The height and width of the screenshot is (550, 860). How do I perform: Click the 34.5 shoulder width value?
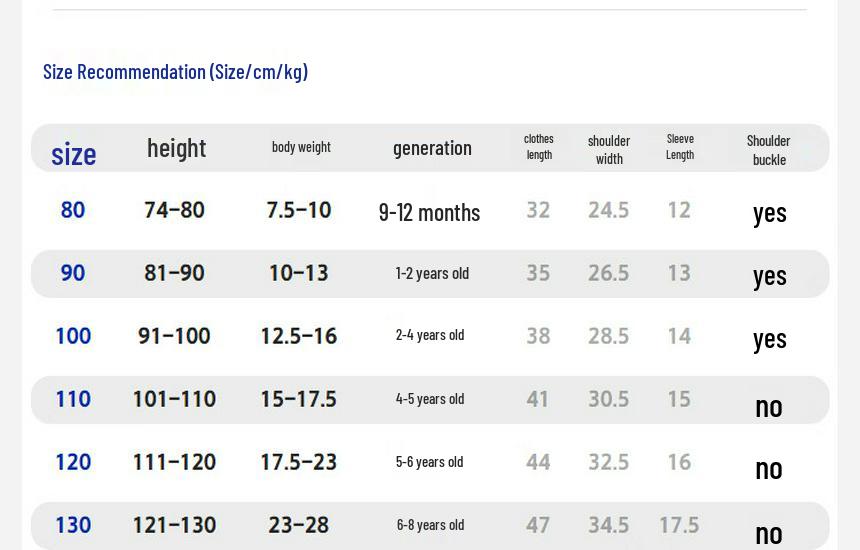(609, 525)
